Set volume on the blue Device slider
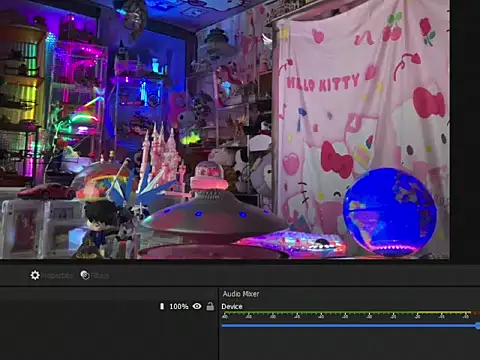The height and width of the screenshot is (360, 480). tap(351, 326)
